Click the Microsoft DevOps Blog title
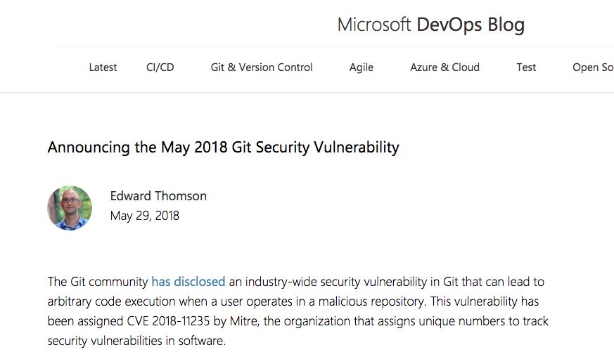This screenshot has width=614, height=364. (430, 25)
